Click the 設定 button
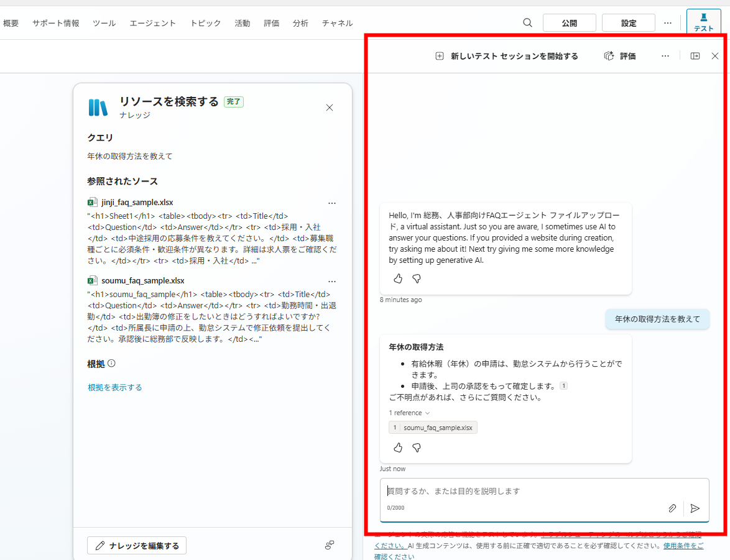730x560 pixels. 629,23
